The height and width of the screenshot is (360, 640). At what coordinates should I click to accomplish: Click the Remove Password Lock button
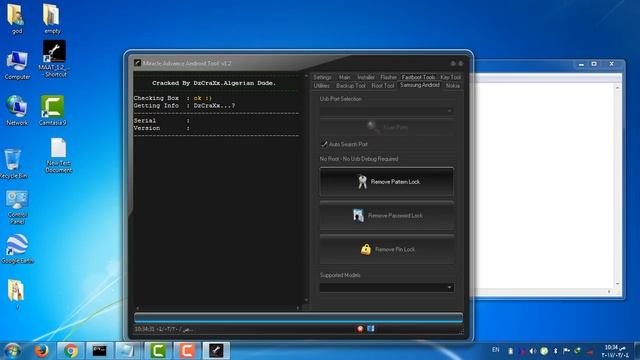pyautogui.click(x=387, y=215)
